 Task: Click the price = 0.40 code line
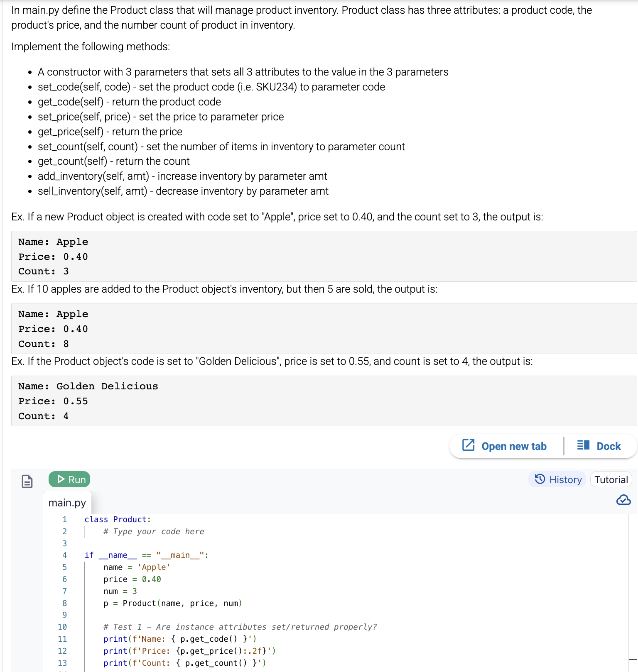pos(132,579)
